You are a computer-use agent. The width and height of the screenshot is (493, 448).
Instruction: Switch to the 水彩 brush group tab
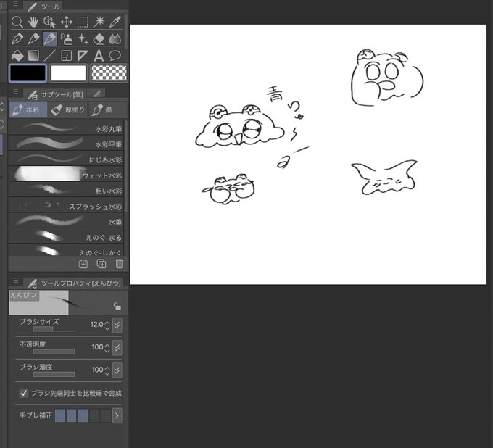tap(28, 109)
